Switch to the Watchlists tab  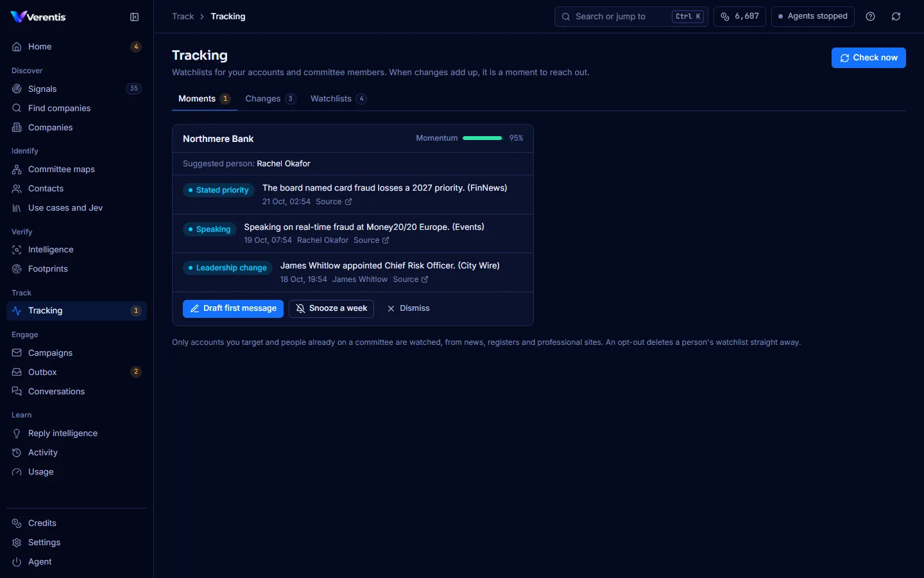[338, 99]
